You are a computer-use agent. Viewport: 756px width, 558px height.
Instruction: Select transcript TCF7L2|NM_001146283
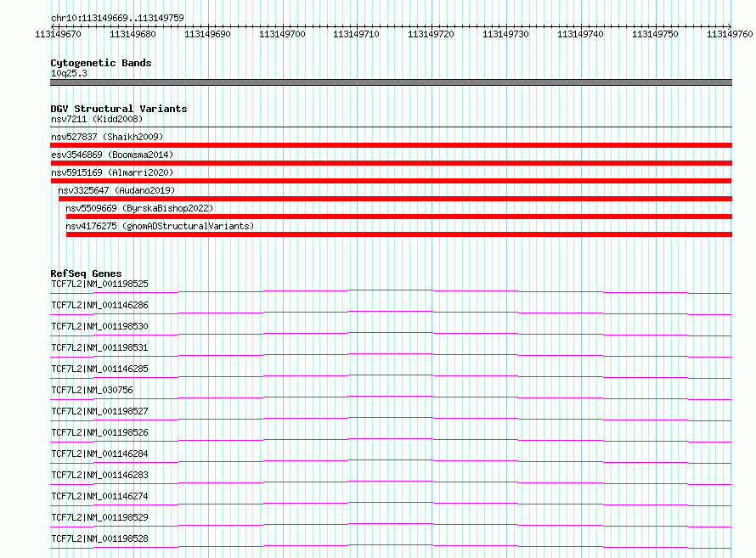pyautogui.click(x=99, y=475)
